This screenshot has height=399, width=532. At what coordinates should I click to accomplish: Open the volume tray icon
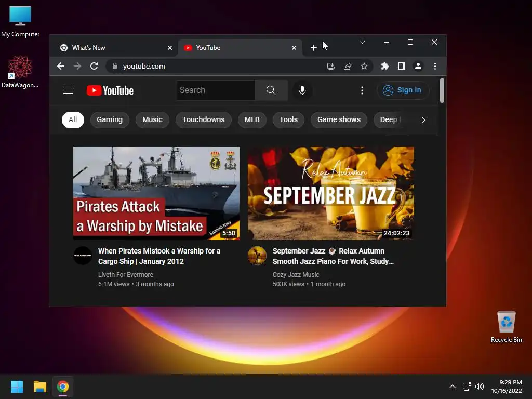[480, 387]
